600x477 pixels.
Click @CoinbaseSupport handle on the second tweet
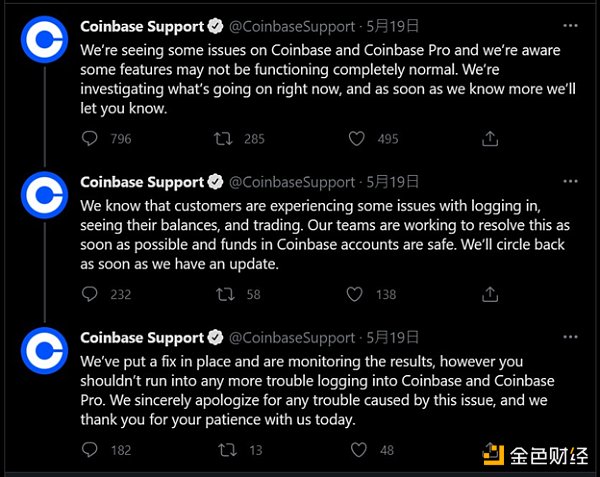[x=292, y=182]
